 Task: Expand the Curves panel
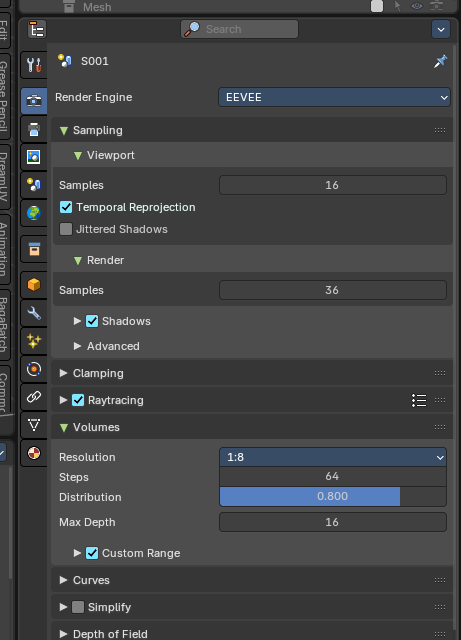pyautogui.click(x=63, y=580)
